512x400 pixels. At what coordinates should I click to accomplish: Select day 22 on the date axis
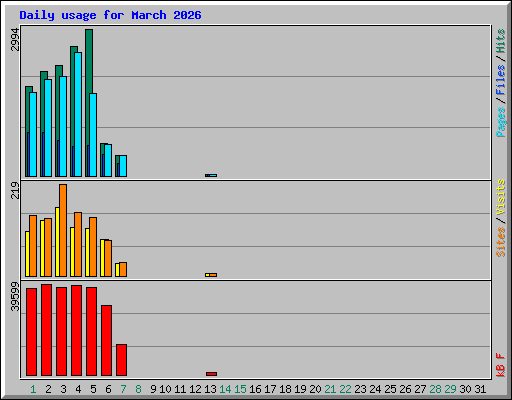345,389
